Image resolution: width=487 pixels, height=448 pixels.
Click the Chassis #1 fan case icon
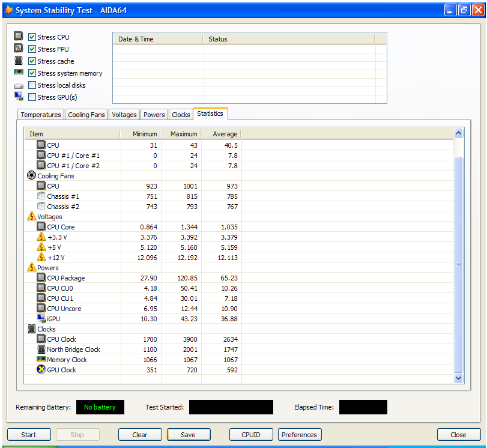tap(41, 196)
